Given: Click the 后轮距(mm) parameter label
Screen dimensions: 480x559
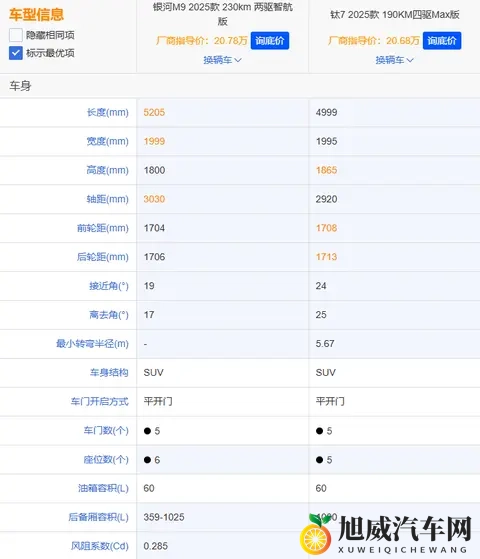Looking at the screenshot, I should pos(103,257).
